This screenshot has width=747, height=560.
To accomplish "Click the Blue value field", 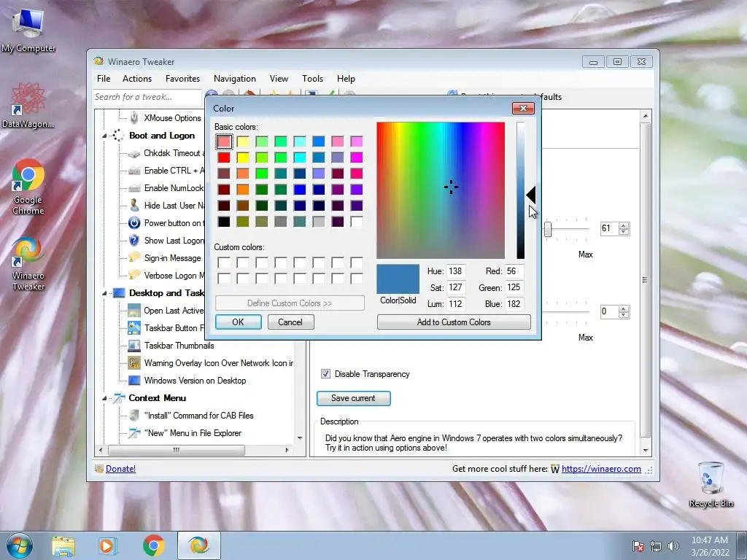I will 514,304.
